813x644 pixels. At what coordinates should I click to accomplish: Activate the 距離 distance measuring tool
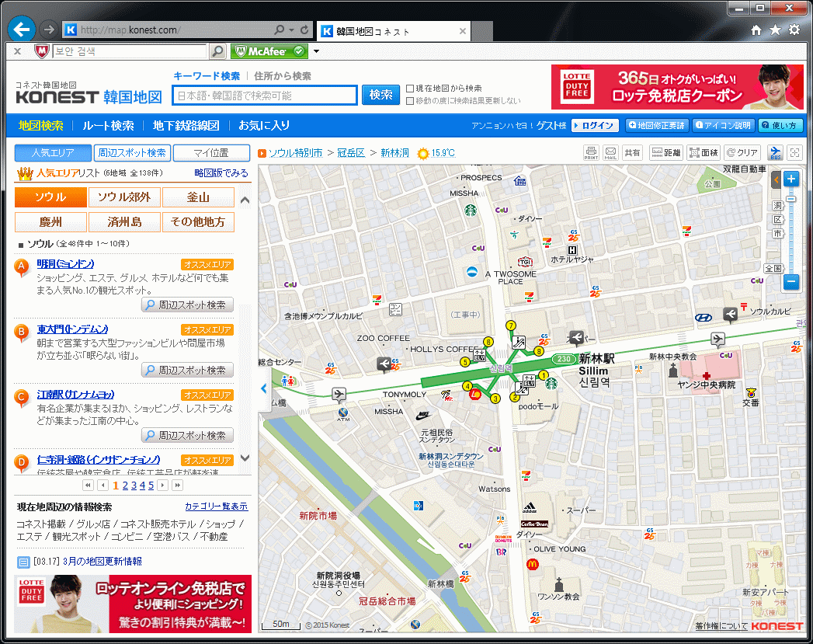[x=666, y=153]
